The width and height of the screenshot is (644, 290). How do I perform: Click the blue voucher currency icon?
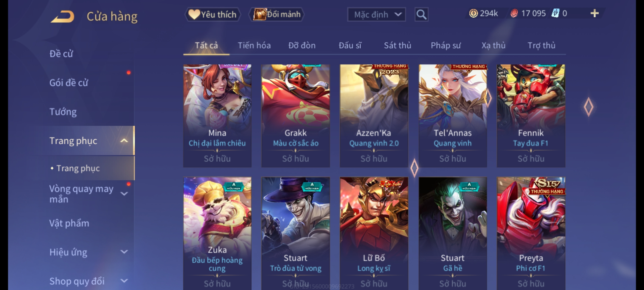pyautogui.click(x=555, y=13)
